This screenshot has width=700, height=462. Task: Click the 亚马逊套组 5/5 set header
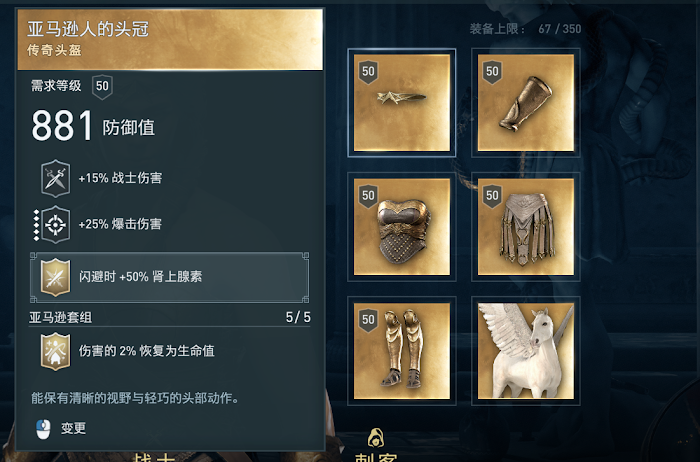(x=170, y=317)
